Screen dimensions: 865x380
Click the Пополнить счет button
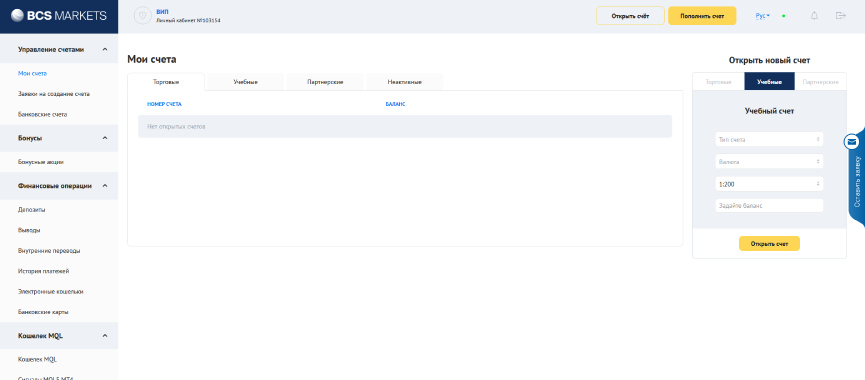pos(702,16)
